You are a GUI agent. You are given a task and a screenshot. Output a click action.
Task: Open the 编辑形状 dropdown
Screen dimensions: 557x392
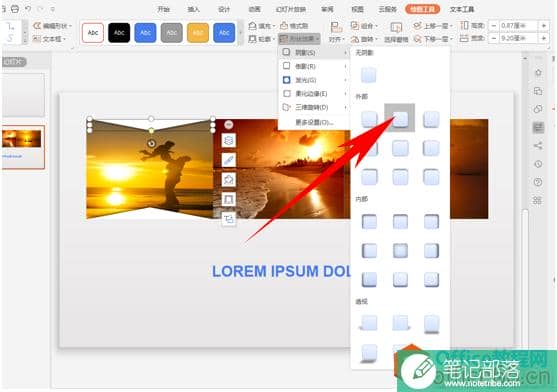pyautogui.click(x=52, y=26)
